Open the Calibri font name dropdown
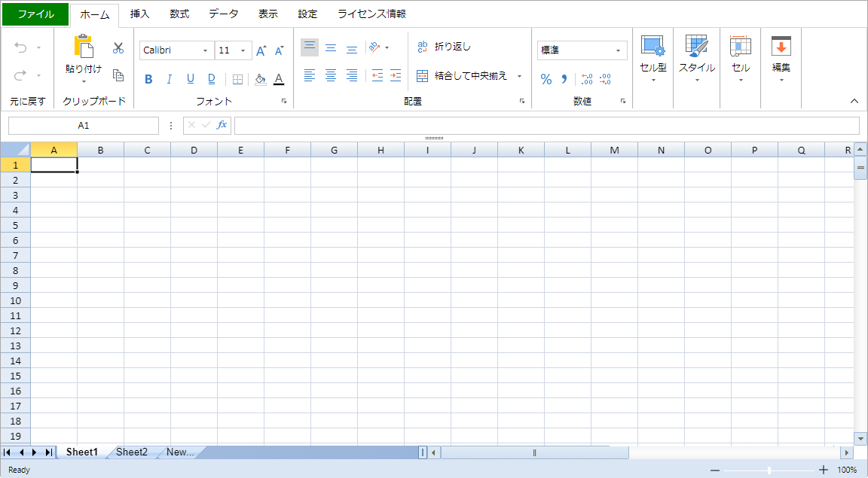Image resolution: width=868 pixels, height=478 pixels. click(x=205, y=50)
